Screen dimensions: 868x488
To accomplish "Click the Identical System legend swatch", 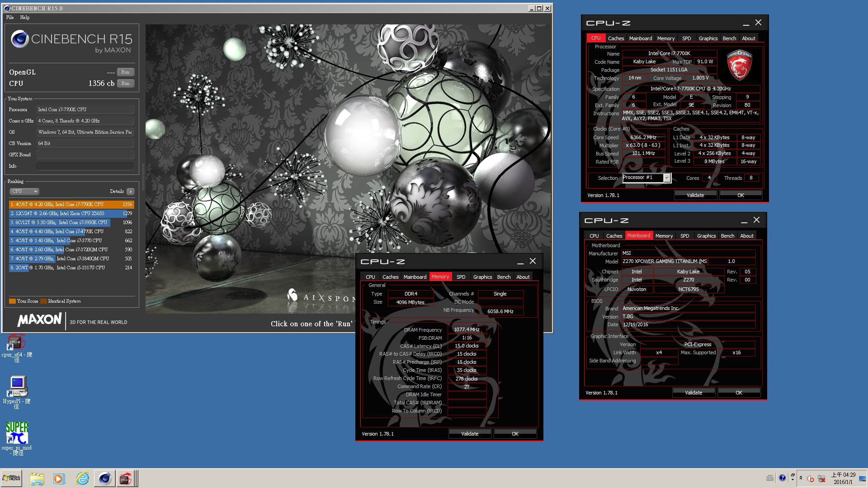I will 43,301.
